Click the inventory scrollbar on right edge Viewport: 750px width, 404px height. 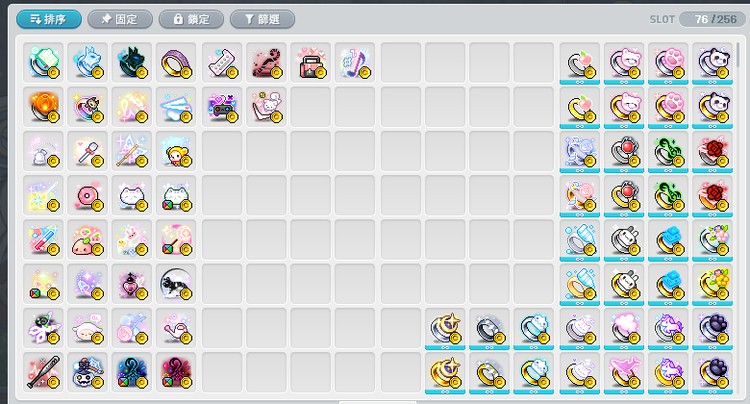[x=738, y=55]
